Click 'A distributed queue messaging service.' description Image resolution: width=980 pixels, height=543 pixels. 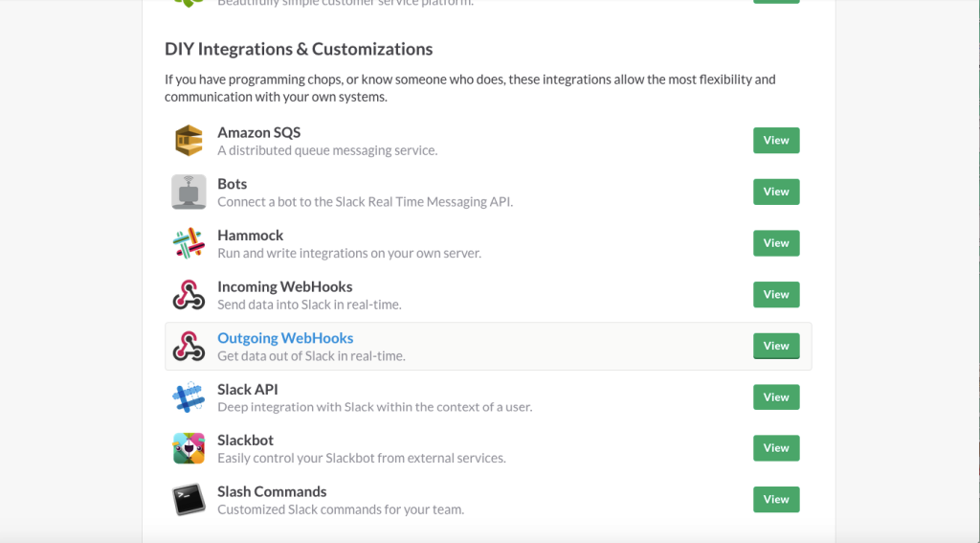pos(327,150)
